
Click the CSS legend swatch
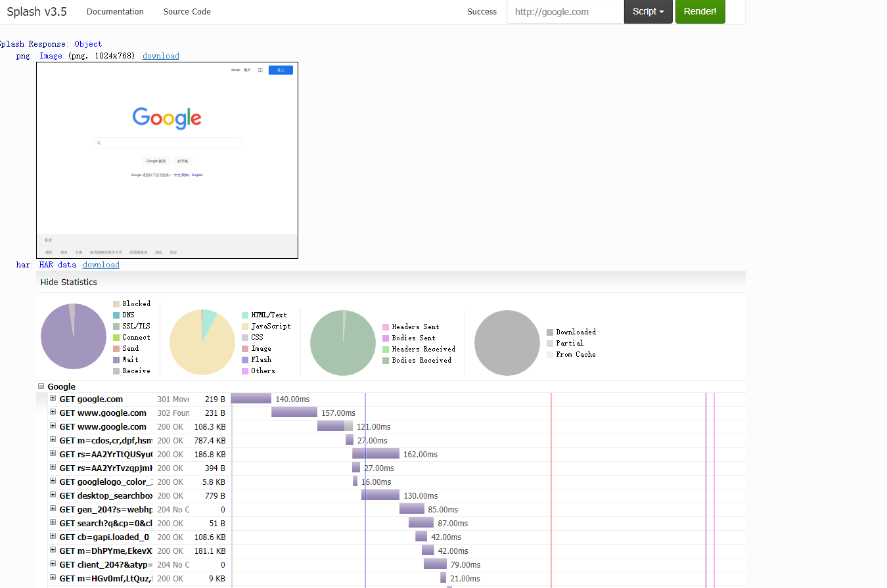point(245,338)
